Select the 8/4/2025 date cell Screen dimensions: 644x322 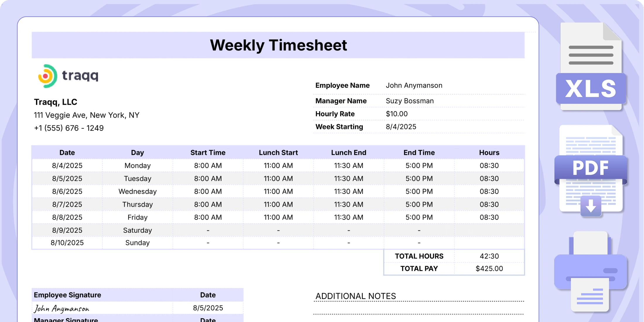(x=67, y=166)
